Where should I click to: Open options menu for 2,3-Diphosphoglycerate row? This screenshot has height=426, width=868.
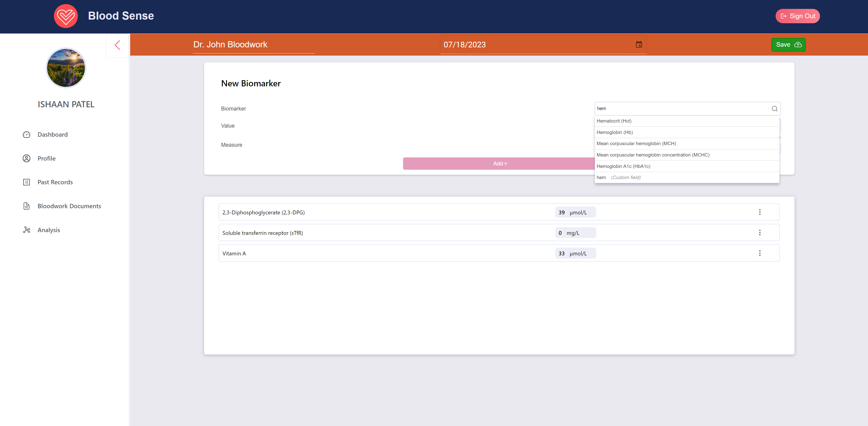pos(759,212)
